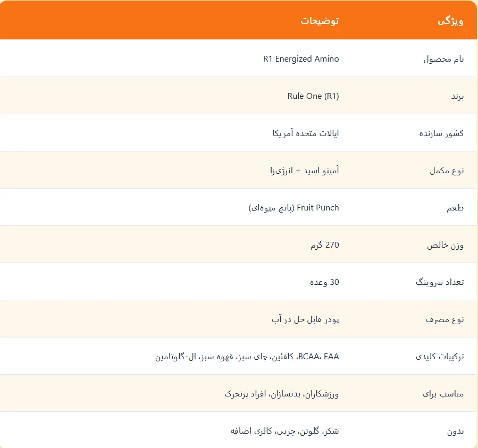The width and height of the screenshot is (478, 448).
Task: Click the تعداد سروینگ label
Action: click(x=440, y=282)
